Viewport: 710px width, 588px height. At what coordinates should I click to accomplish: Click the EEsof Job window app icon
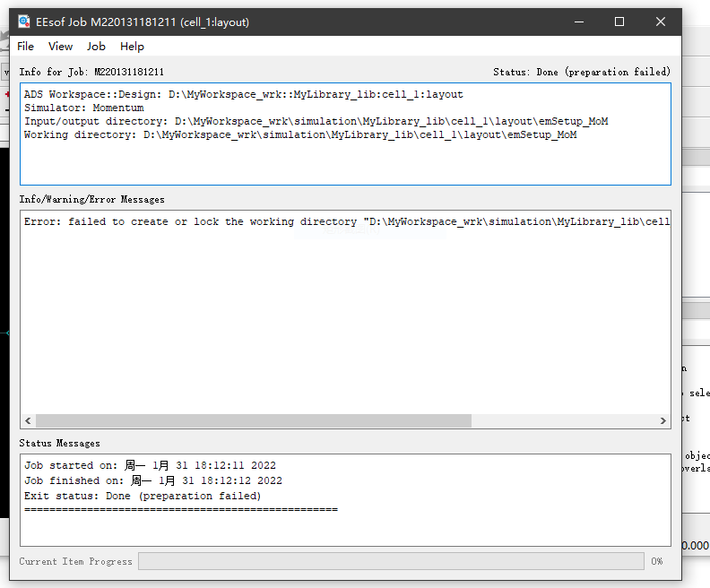tap(24, 22)
